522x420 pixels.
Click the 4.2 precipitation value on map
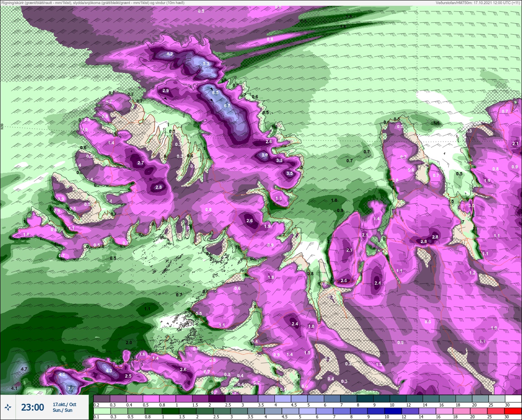pyautogui.click(x=170, y=54)
